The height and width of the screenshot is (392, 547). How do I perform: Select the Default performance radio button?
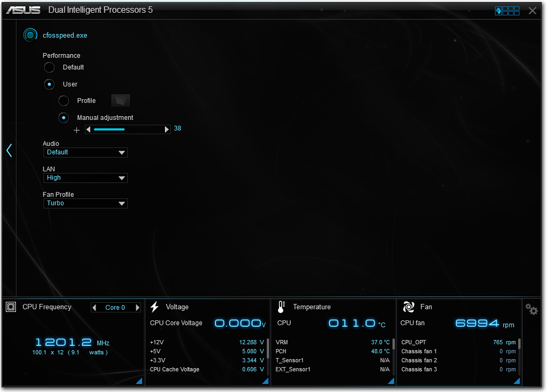(x=49, y=67)
